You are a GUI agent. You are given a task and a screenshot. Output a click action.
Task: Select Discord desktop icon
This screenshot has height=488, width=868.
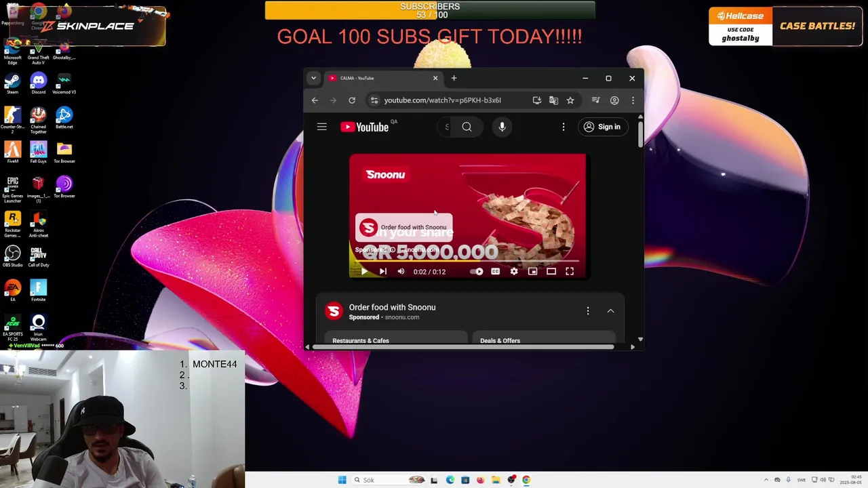tap(38, 84)
